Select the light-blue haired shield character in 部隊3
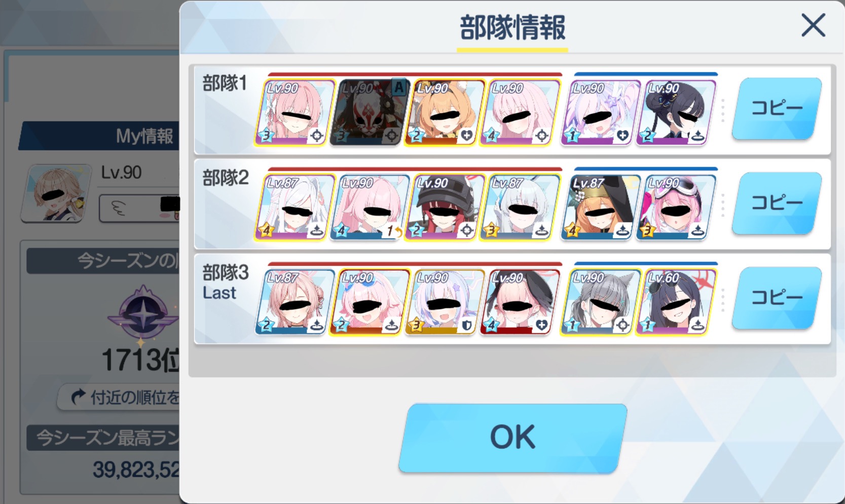Image resolution: width=845 pixels, height=504 pixels. pyautogui.click(x=443, y=302)
